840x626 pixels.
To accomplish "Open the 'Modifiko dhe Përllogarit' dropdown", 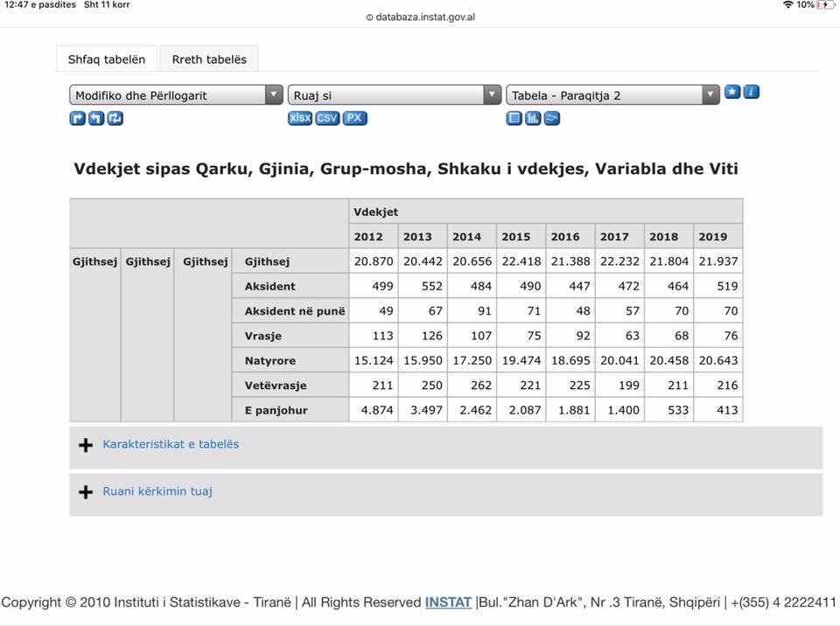I will (x=176, y=95).
